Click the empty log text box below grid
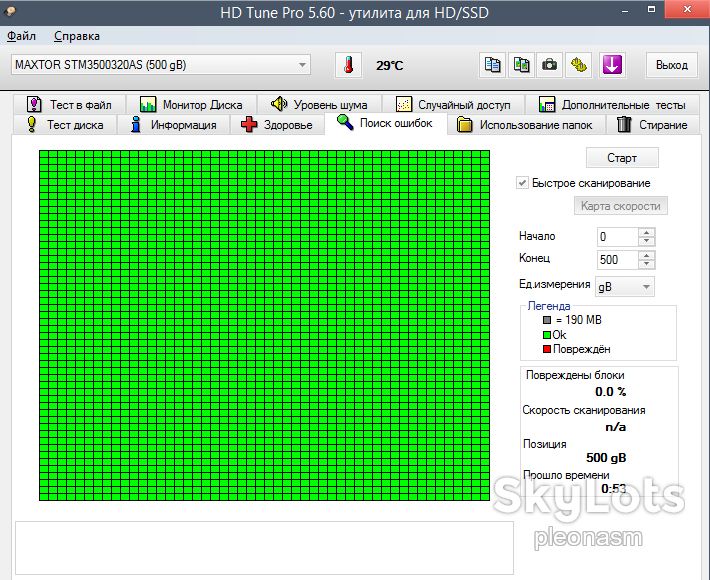Viewport: 710px width, 580px height. click(x=264, y=548)
